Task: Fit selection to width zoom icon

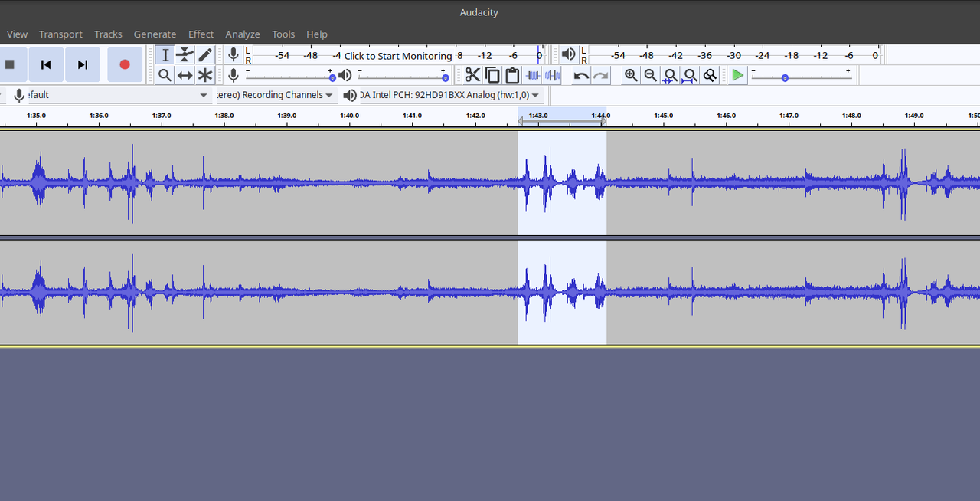Action: 670,75
